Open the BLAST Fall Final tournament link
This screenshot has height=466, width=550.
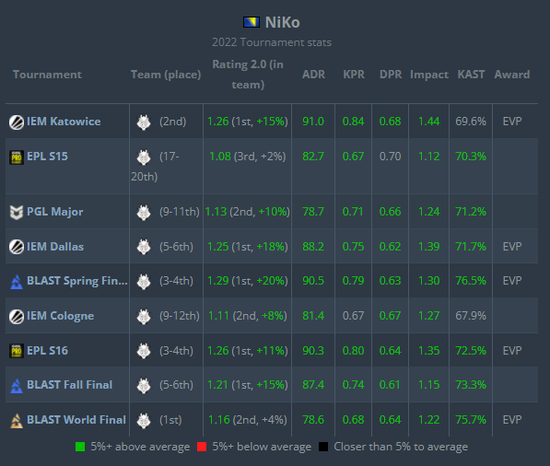tap(69, 385)
